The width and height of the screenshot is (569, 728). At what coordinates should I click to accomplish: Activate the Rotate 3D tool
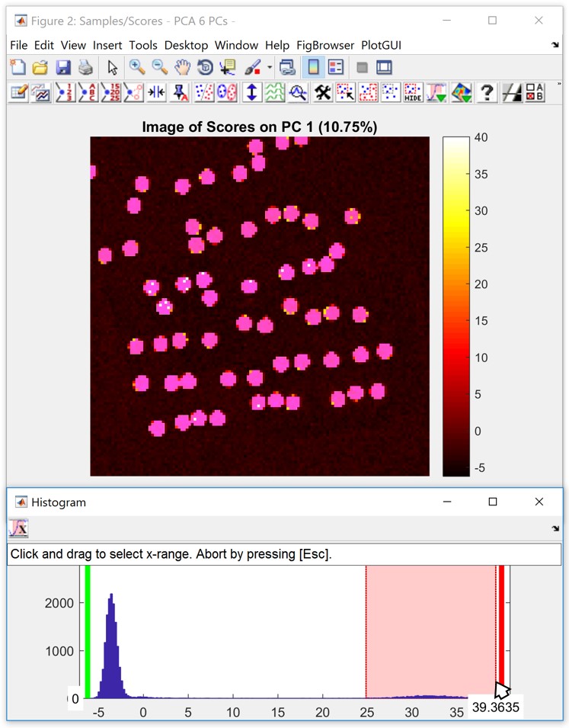tap(203, 68)
